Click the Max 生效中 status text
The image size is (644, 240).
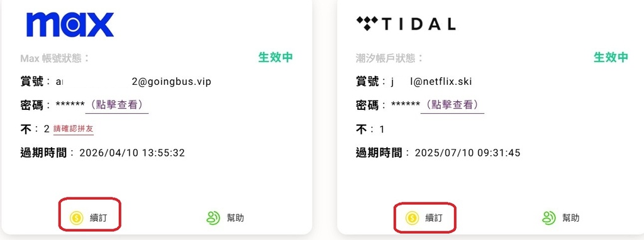(275, 57)
